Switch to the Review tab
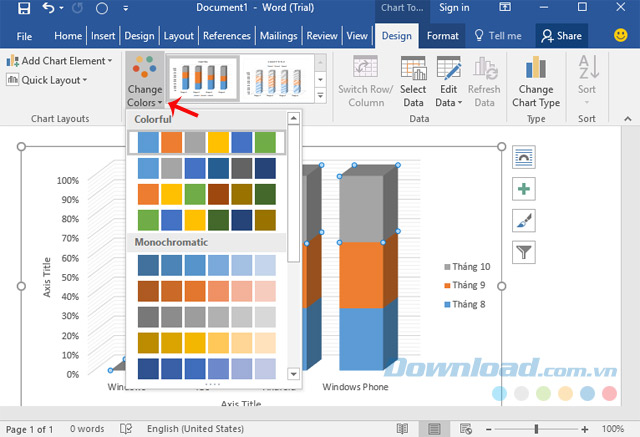Screen dimensions: 640x437 [x=322, y=36]
